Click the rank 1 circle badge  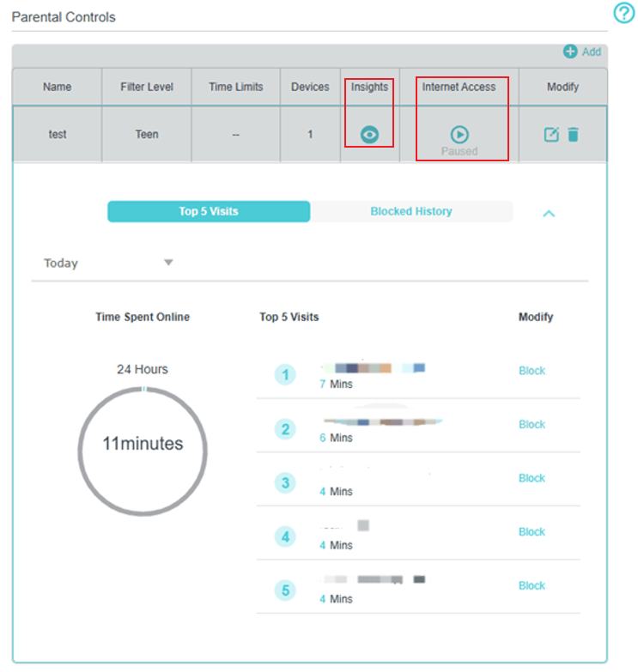[x=285, y=375]
